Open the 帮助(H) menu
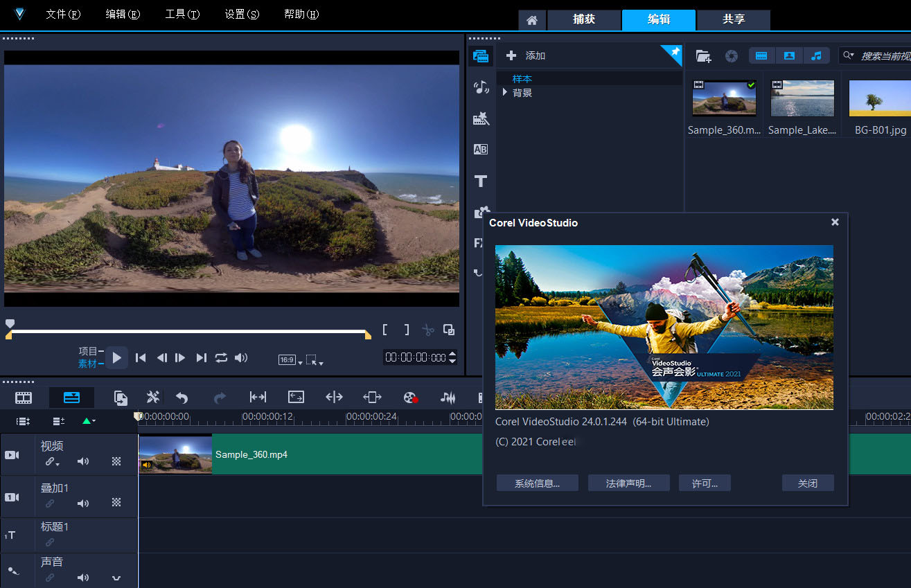Screen dimensions: 911x588 click(x=301, y=15)
